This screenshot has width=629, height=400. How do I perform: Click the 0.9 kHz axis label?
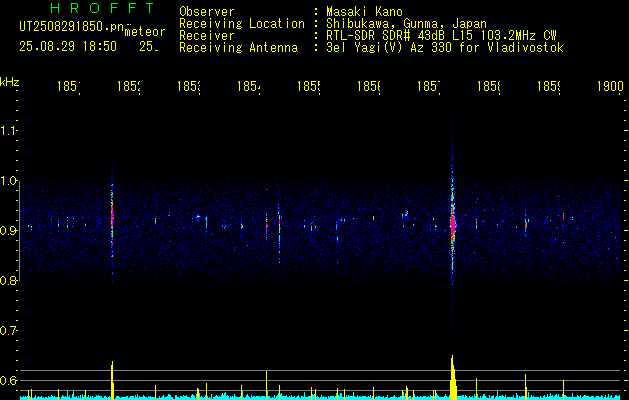click(9, 230)
